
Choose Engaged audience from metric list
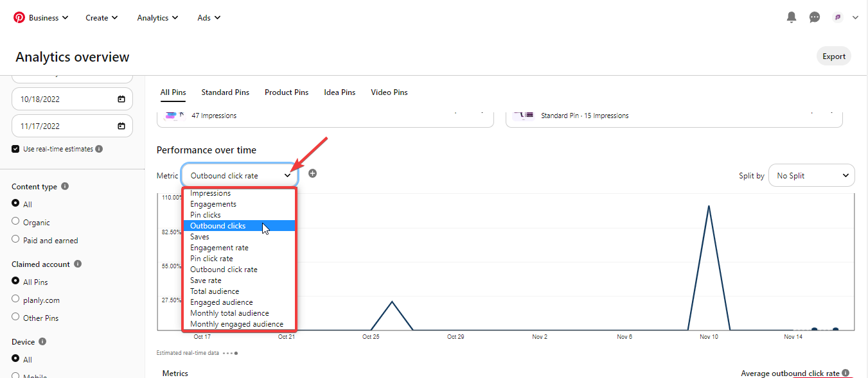[x=239, y=302]
